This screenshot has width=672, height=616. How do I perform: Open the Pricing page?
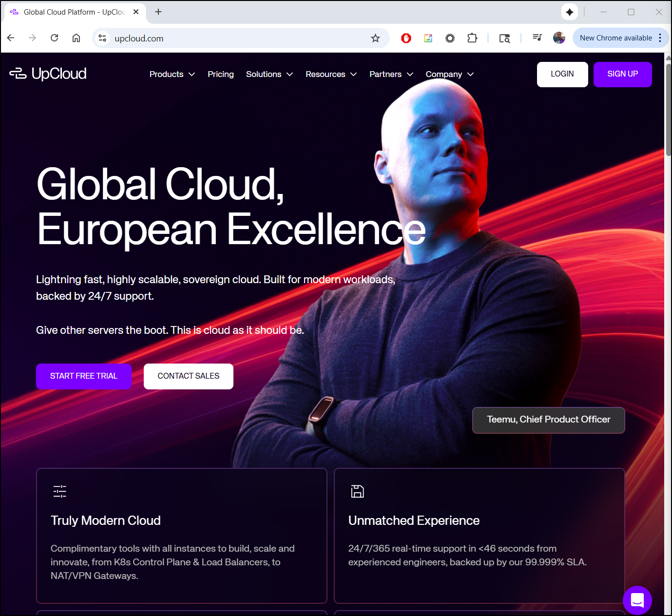pyautogui.click(x=221, y=74)
